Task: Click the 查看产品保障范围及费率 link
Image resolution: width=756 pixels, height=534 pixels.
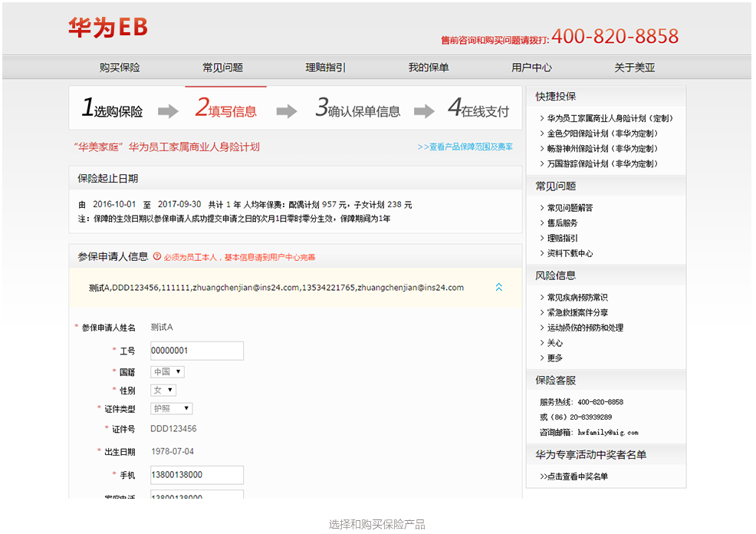Action: pos(465,147)
